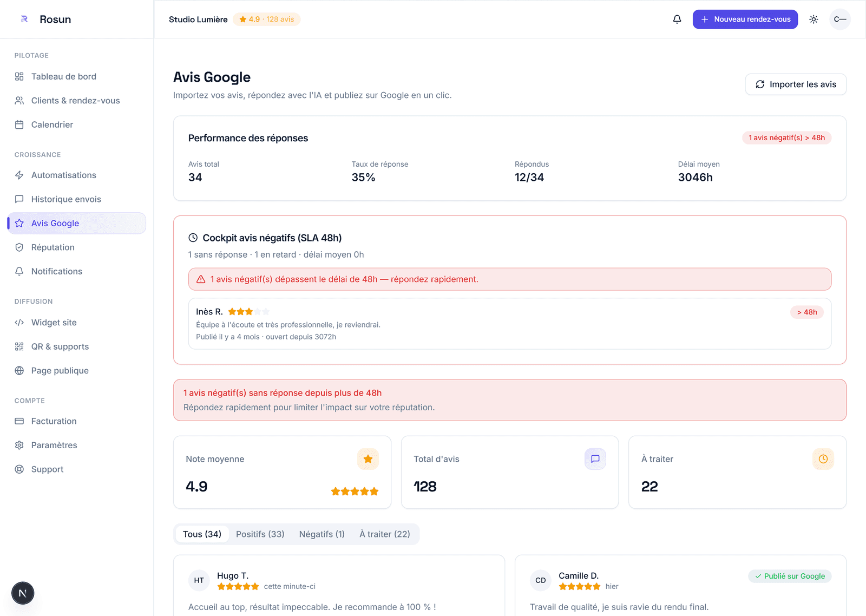Click the 4.9 · 128 avis rating badge
The width and height of the screenshot is (866, 616).
(267, 19)
